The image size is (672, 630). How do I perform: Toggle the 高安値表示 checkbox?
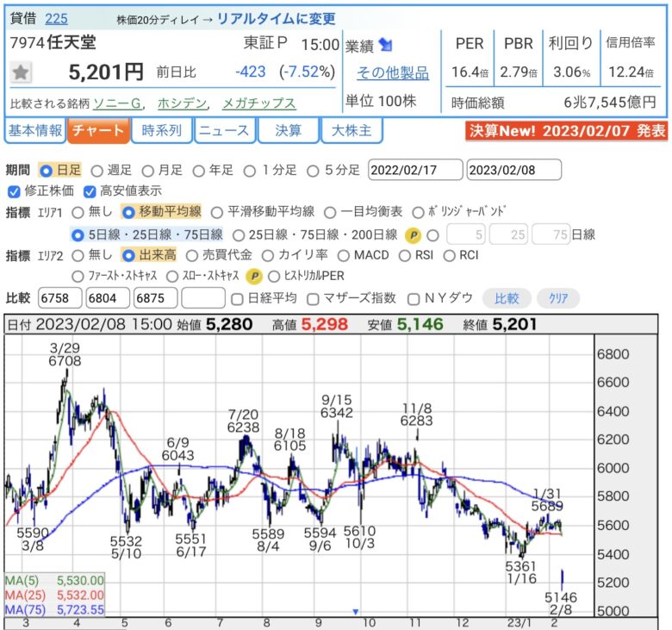(x=90, y=191)
